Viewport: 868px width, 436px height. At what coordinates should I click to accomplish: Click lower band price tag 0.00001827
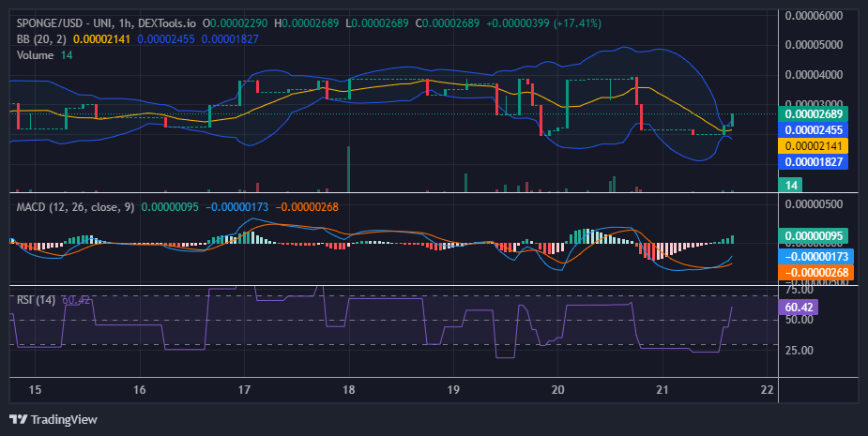tap(814, 162)
